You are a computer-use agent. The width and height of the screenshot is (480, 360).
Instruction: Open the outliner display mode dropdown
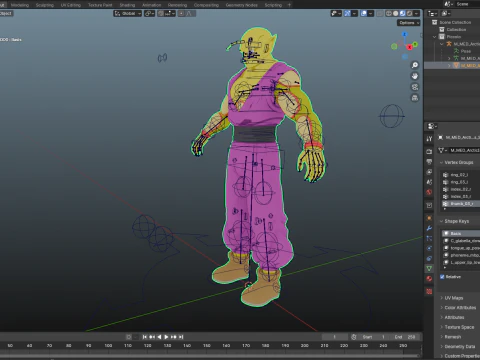pos(432,13)
